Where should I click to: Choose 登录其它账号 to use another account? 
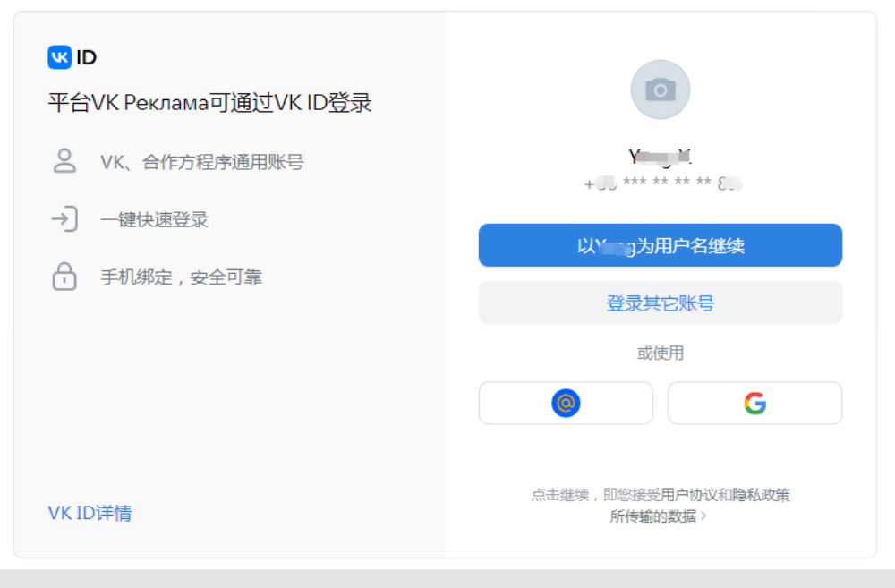point(661,303)
